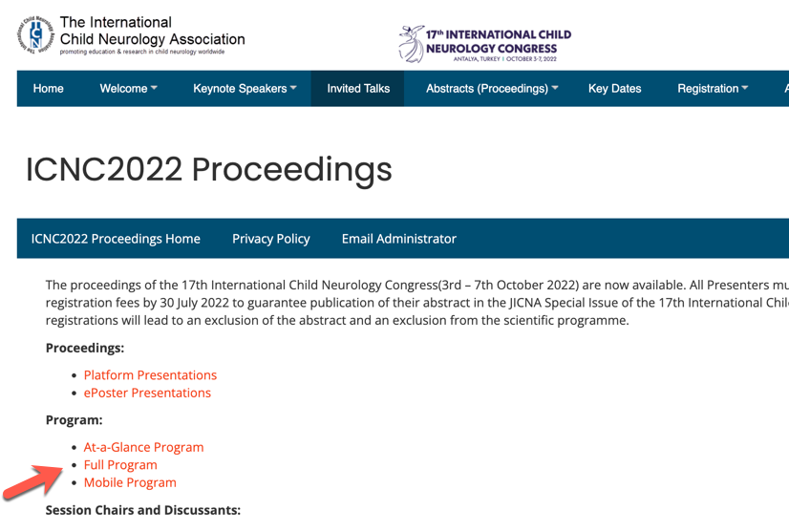Open the Privacy Policy tab

pos(271,239)
